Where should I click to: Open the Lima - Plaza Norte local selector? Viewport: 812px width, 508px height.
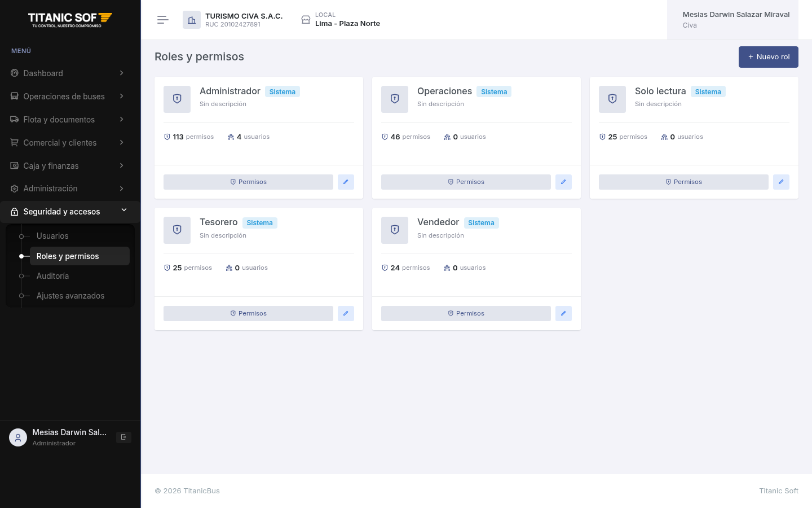pyautogui.click(x=341, y=20)
